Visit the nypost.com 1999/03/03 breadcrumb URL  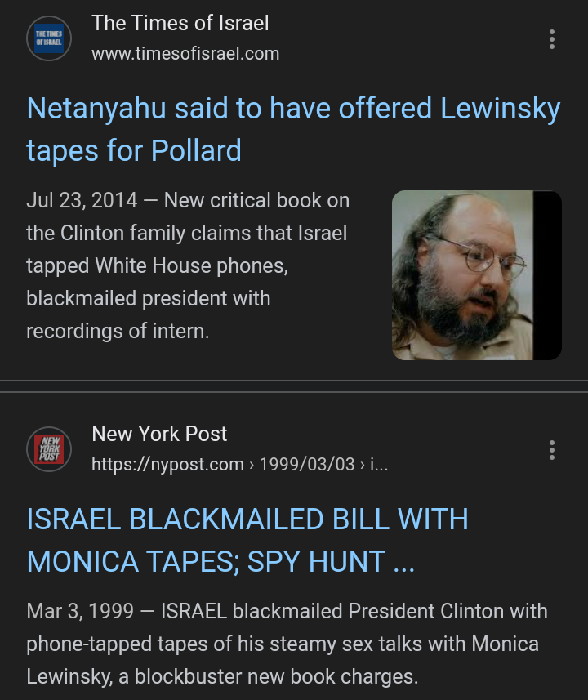pyautogui.click(x=239, y=464)
